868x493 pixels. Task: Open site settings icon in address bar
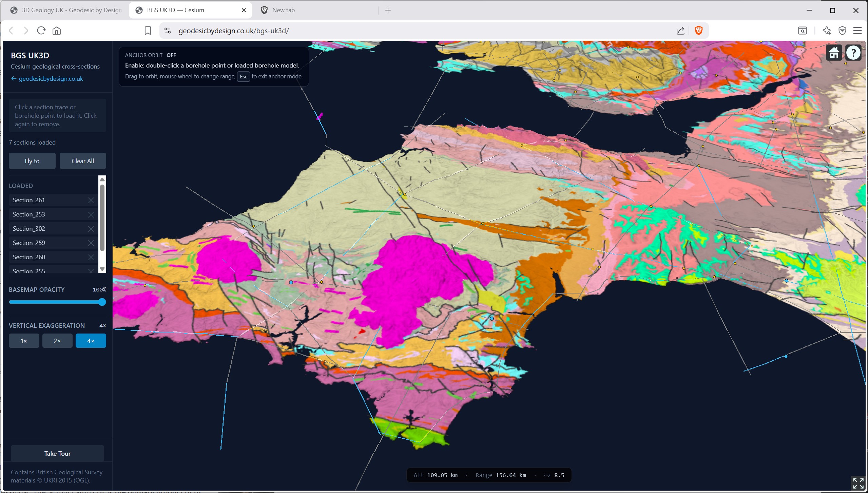click(x=168, y=31)
